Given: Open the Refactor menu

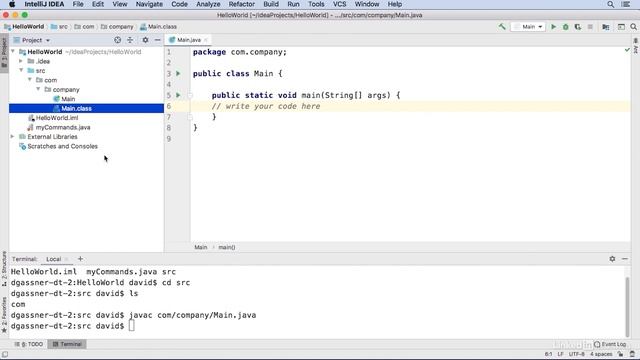Looking at the screenshot, I should (242, 4).
